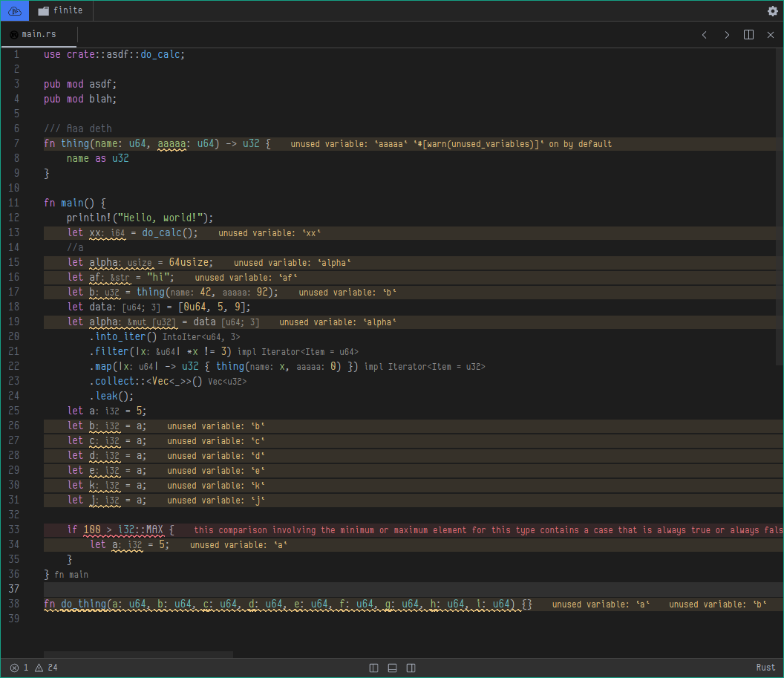The image size is (784, 678).
Task: Click the 'use crate::asdf::do_calc;' line
Action: click(114, 54)
